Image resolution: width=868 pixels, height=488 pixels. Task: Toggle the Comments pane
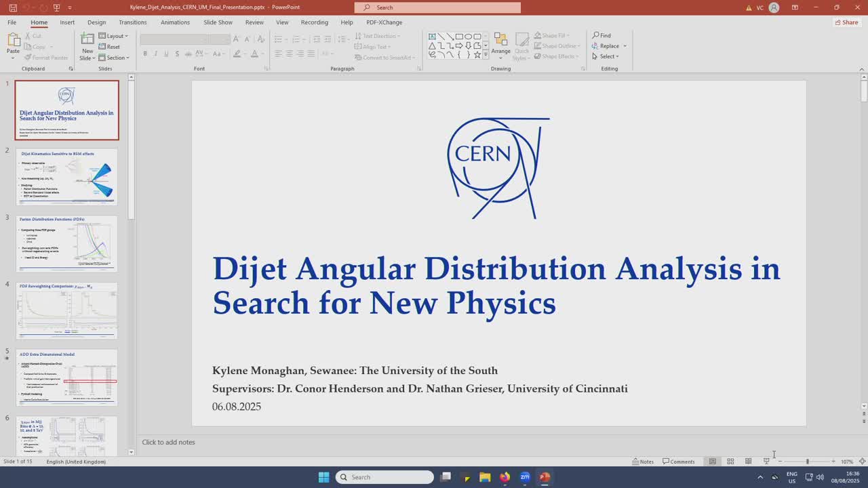(679, 462)
